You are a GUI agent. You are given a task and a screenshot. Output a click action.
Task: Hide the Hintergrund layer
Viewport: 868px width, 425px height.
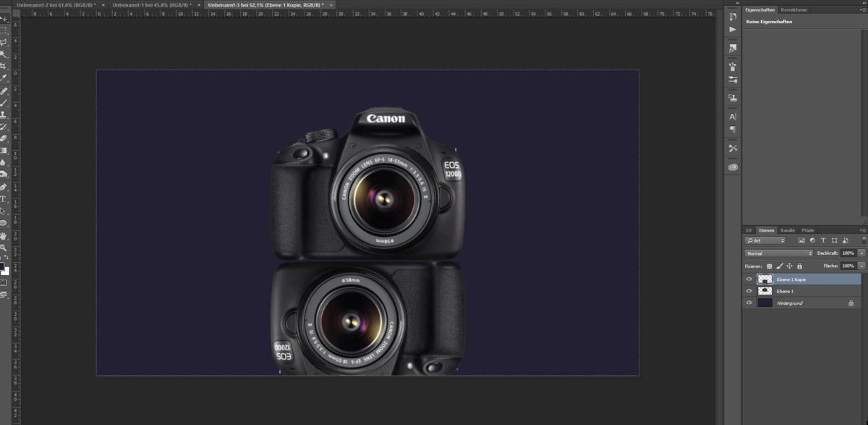click(749, 303)
